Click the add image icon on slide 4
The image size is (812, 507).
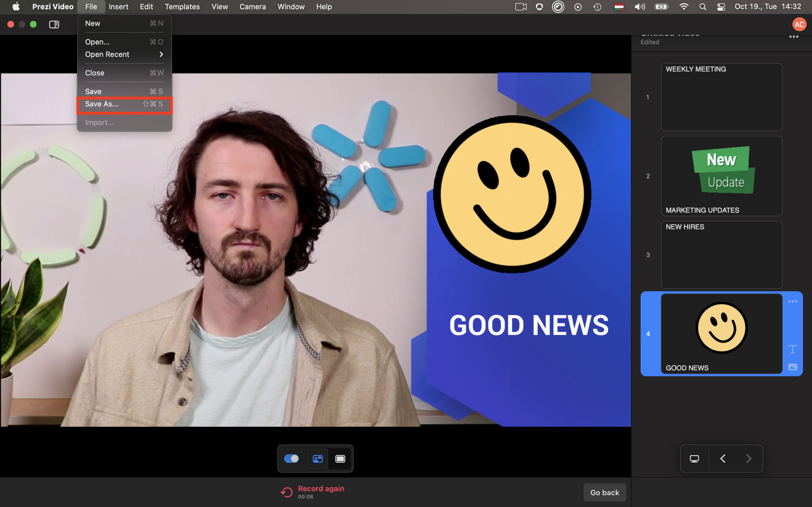click(793, 367)
